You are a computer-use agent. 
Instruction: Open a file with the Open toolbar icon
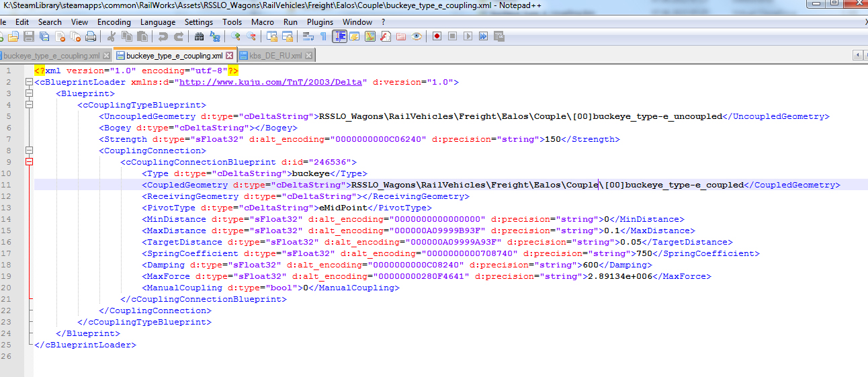click(x=13, y=36)
